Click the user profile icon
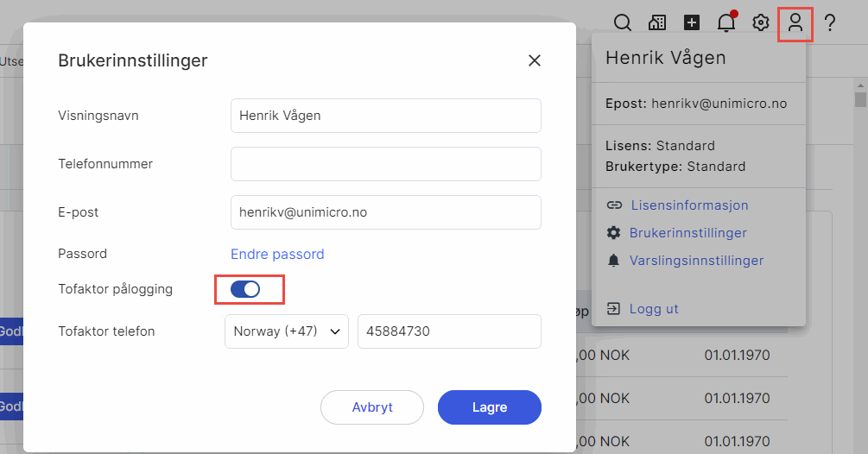Screen dimensions: 868x454 coord(795,23)
